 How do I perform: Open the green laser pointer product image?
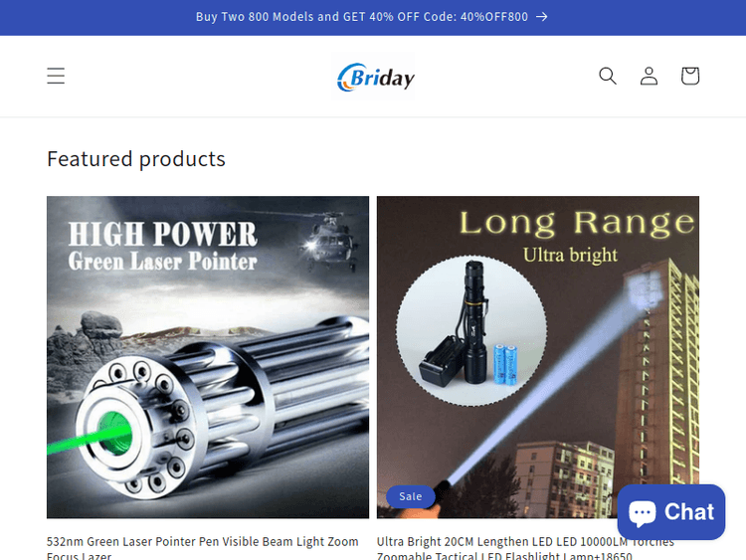(208, 357)
